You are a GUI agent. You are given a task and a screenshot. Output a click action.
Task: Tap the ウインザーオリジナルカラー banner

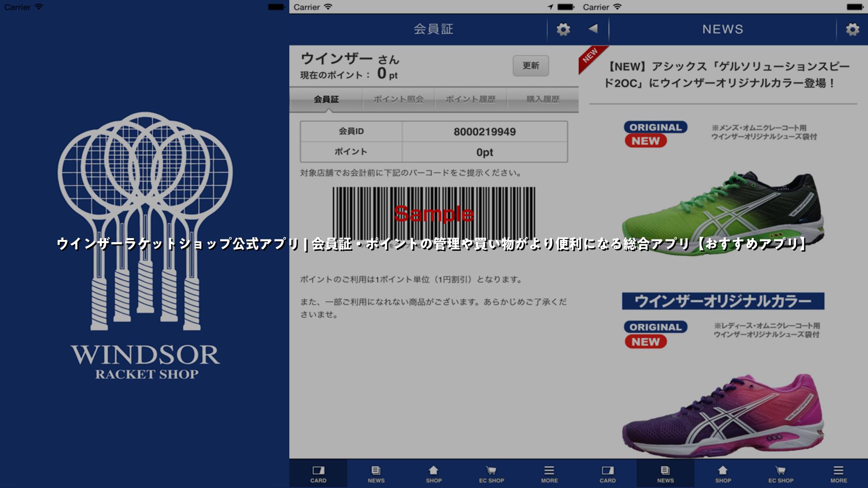723,301
